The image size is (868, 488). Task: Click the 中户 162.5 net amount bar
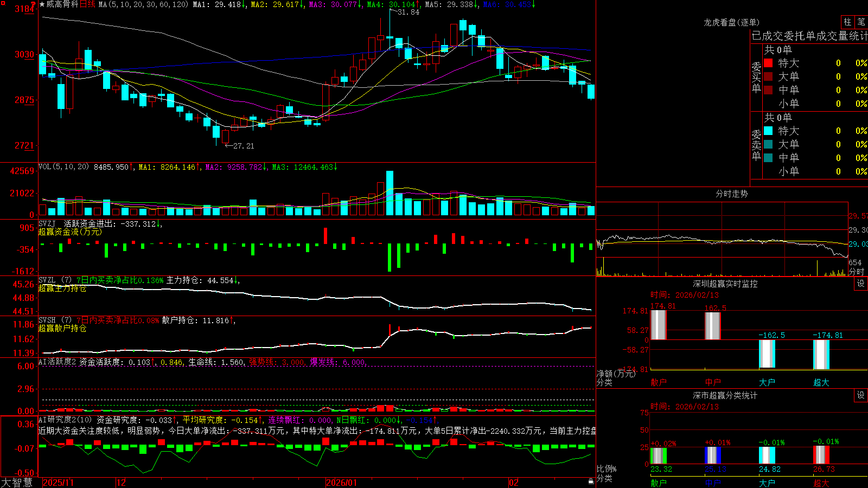click(713, 326)
